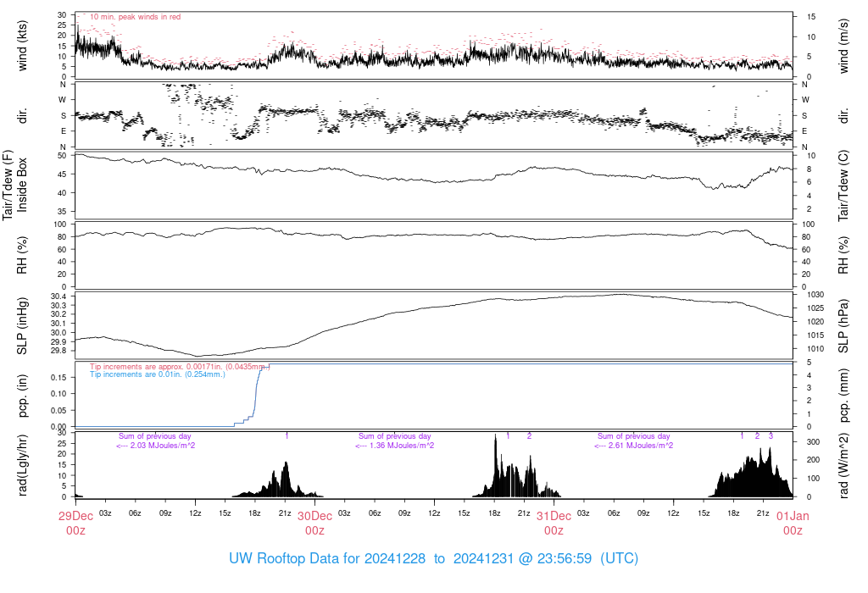Click the 'pcp. (in)' axis label

[23, 395]
